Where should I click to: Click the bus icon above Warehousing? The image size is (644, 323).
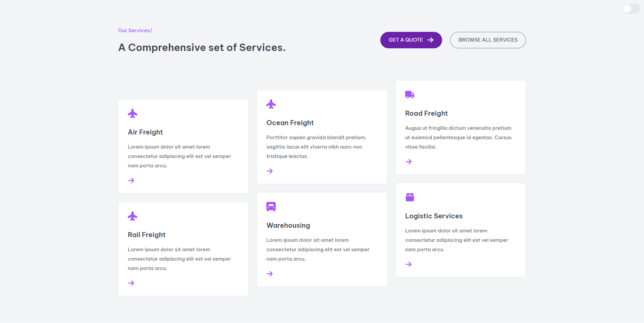tap(271, 207)
